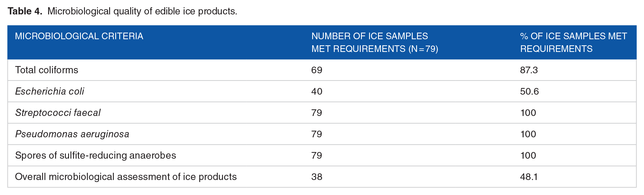Select the value 69 for Total coliforms
Screen dimensions: 644x195
click(x=317, y=70)
